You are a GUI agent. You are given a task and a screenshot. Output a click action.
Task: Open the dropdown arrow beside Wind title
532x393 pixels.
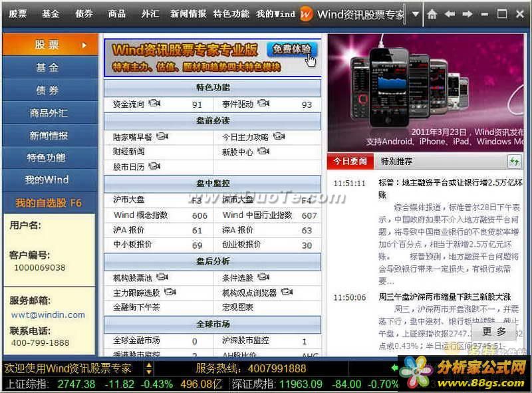pyautogui.click(x=415, y=14)
